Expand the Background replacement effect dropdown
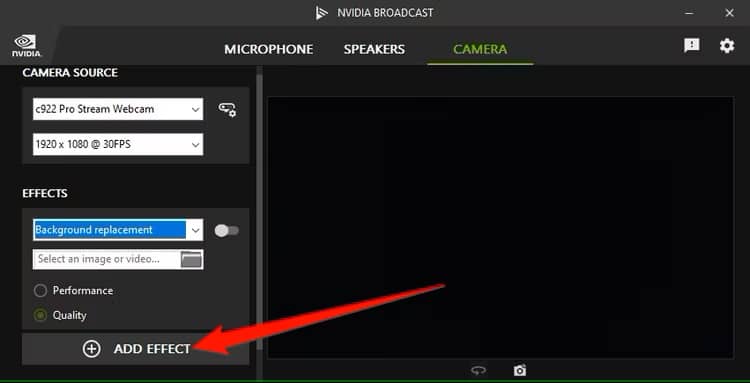Image resolution: width=750 pixels, height=383 pixels. pos(118,230)
